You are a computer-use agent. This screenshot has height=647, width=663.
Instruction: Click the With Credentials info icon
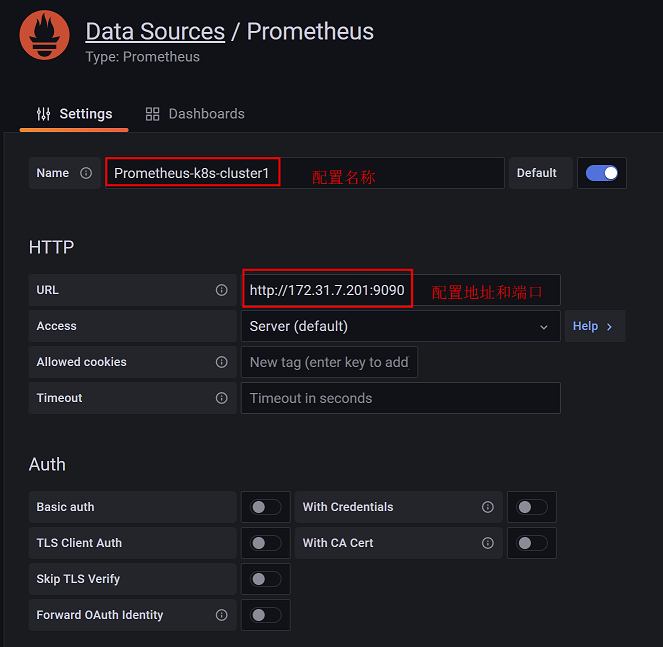[487, 507]
